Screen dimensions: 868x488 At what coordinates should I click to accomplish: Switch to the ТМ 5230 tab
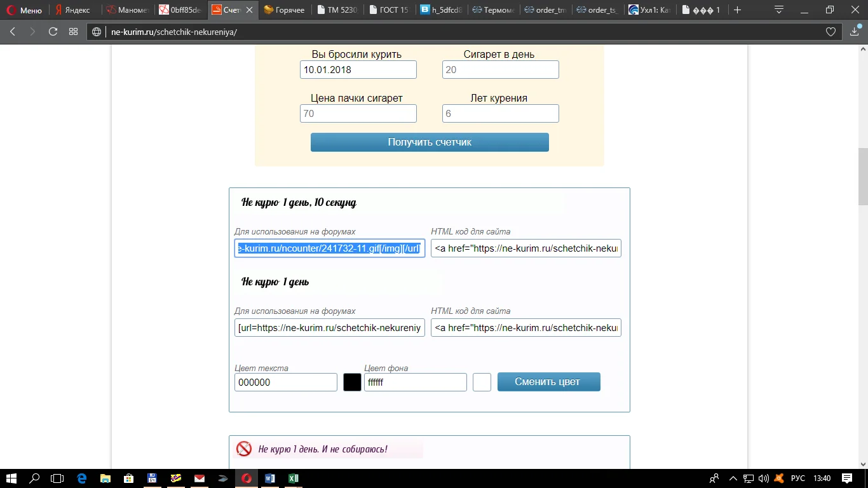pyautogui.click(x=337, y=10)
